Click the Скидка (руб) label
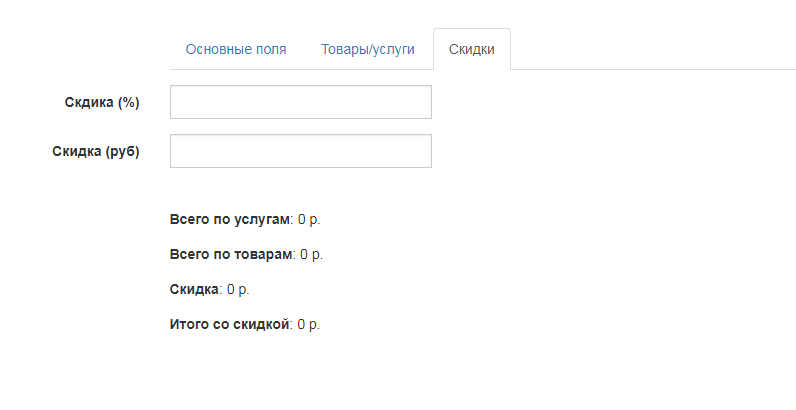796x410 pixels. [95, 151]
